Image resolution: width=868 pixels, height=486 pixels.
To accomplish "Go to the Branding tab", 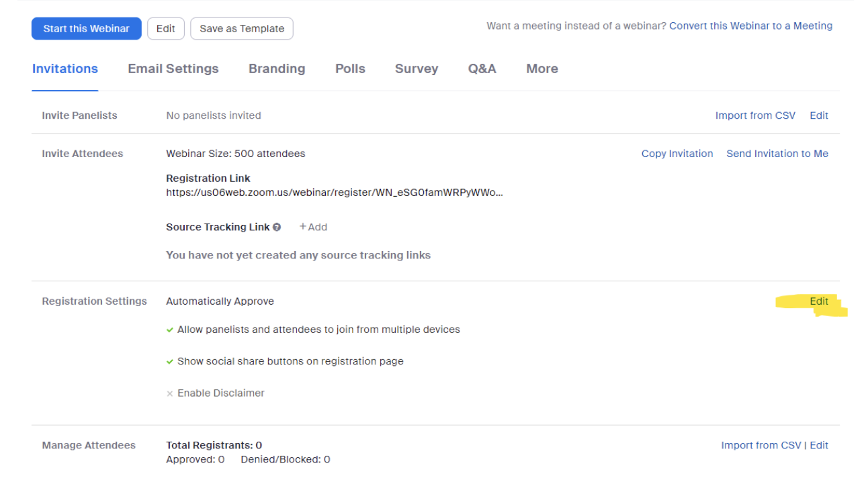I will (x=277, y=68).
